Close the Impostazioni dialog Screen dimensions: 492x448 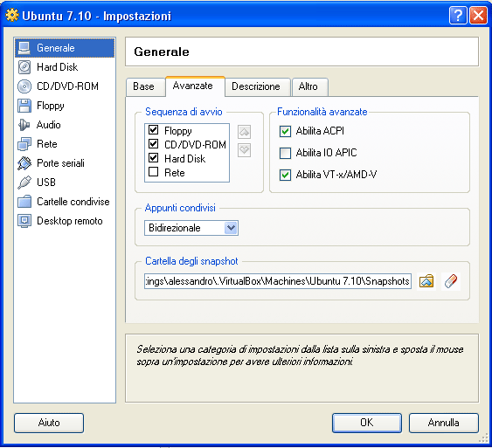(478, 15)
